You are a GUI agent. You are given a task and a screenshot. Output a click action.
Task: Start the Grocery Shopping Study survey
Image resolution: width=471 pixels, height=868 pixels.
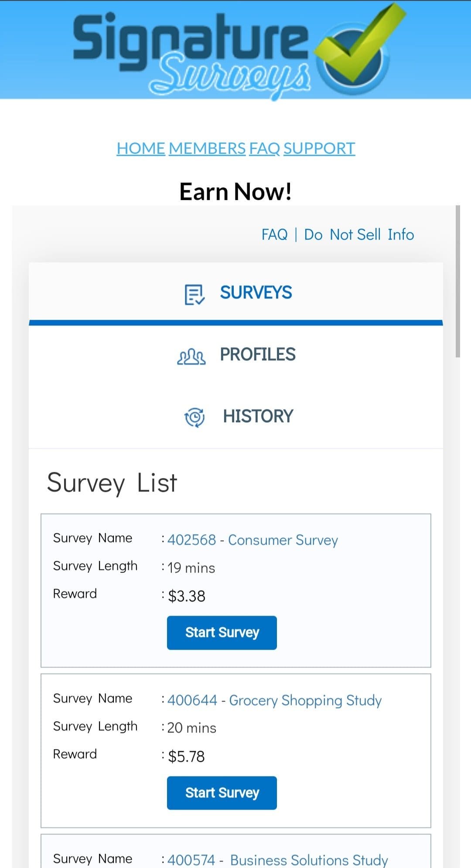click(x=222, y=793)
